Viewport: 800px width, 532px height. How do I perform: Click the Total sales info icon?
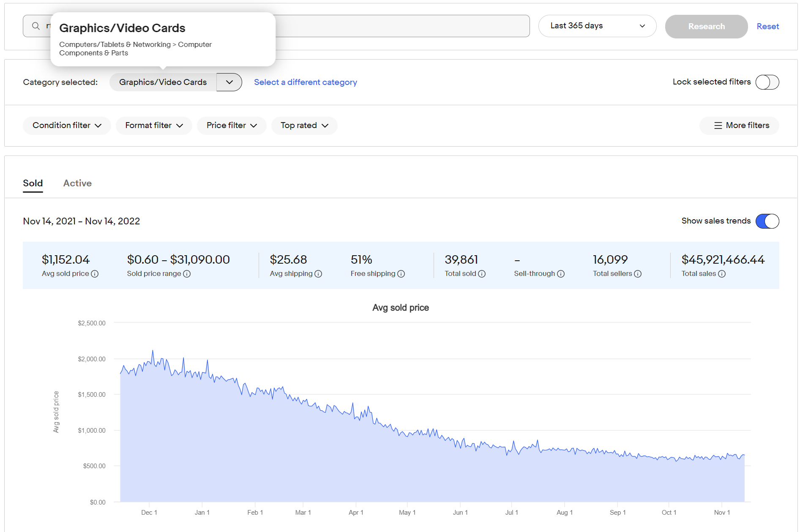coord(722,274)
